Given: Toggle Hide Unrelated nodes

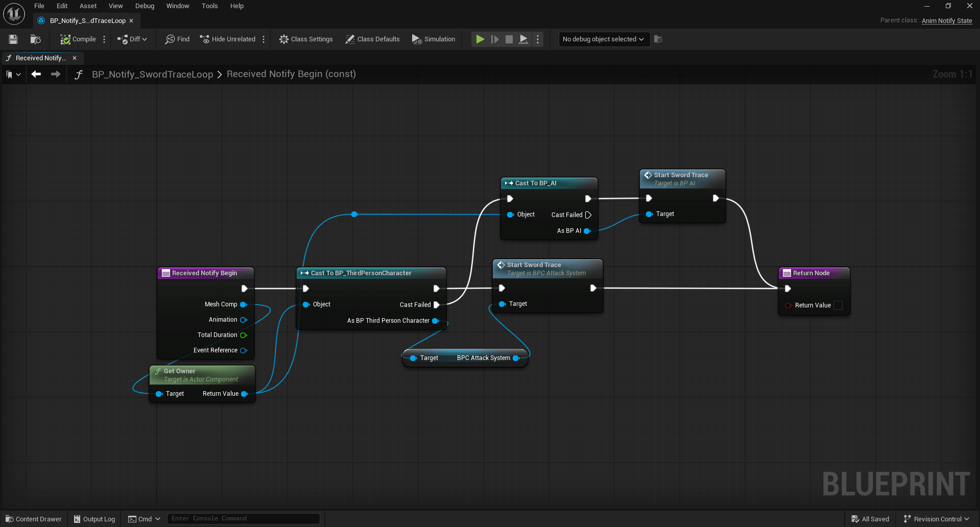Looking at the screenshot, I should pyautogui.click(x=228, y=39).
